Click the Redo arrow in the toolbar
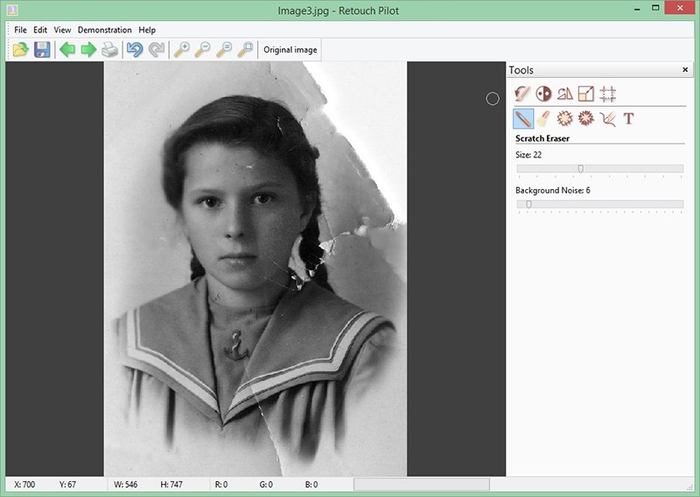Image resolution: width=700 pixels, height=497 pixels. [x=156, y=50]
